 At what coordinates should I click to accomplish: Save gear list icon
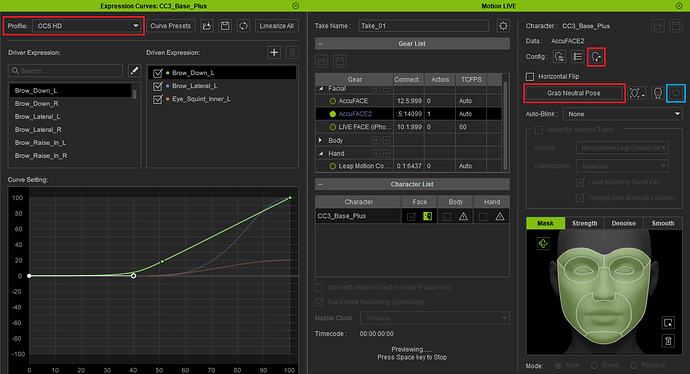tap(339, 61)
